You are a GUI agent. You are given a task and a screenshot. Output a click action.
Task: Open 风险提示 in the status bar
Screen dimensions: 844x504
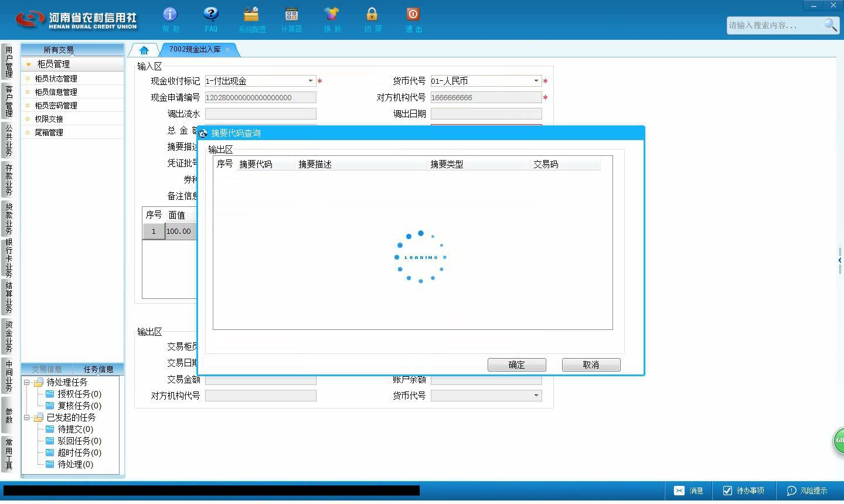807,491
